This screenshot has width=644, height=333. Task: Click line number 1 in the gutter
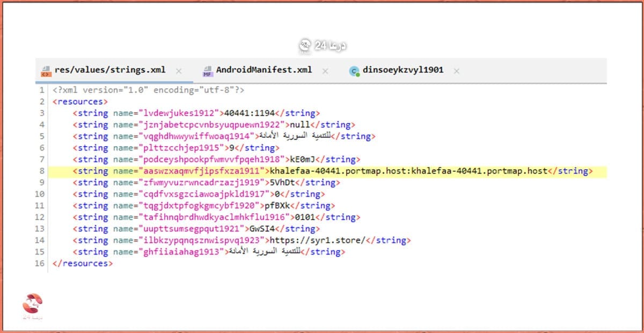tap(42, 90)
